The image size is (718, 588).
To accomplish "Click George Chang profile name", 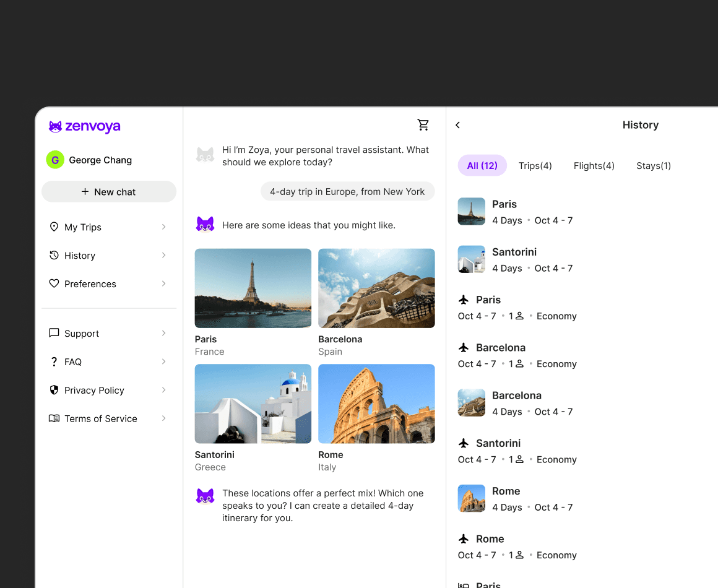I will (x=100, y=160).
